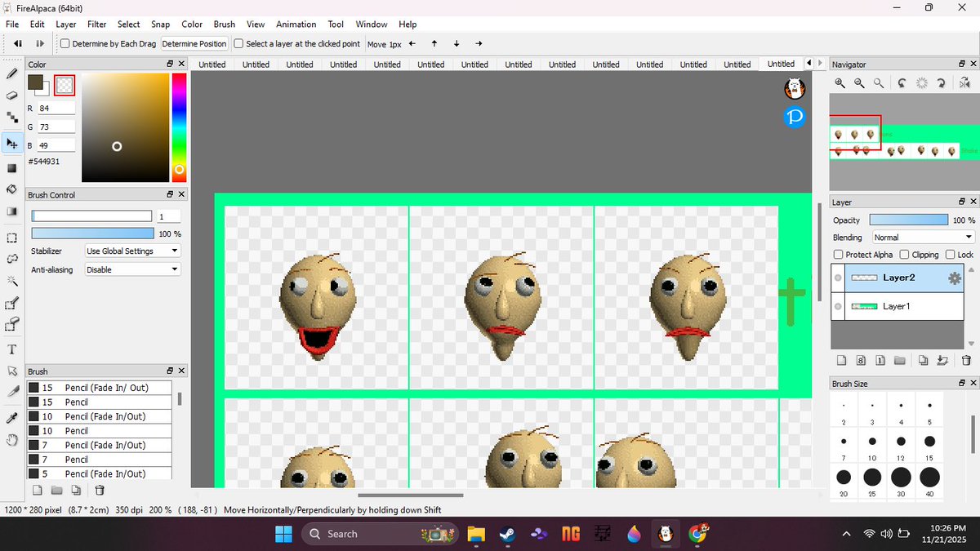
Task: Open the File menu
Action: coord(12,24)
